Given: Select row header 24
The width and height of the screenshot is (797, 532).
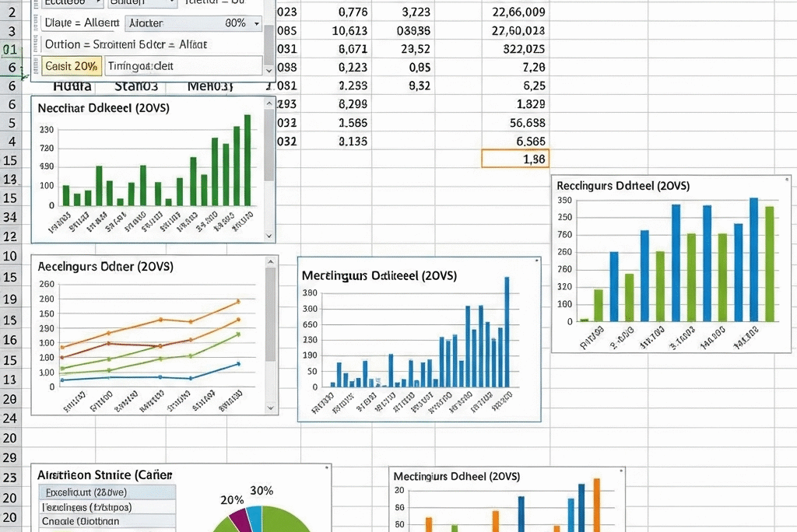Looking at the screenshot, I should coord(11,418).
